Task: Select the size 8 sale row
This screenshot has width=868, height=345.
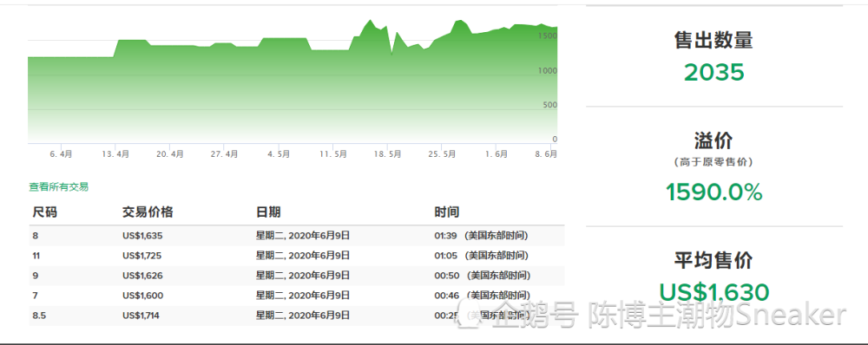Action: [297, 236]
